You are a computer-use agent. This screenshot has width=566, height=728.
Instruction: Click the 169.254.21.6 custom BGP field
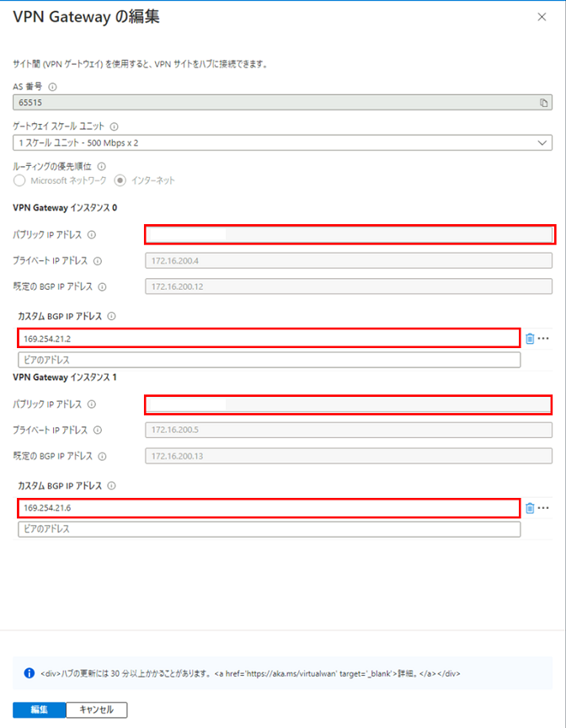pyautogui.click(x=269, y=508)
